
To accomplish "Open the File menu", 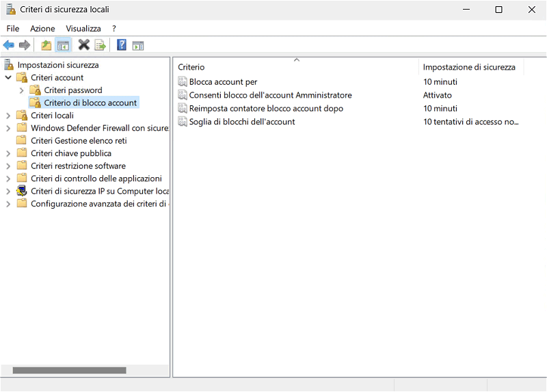I will pyautogui.click(x=13, y=29).
